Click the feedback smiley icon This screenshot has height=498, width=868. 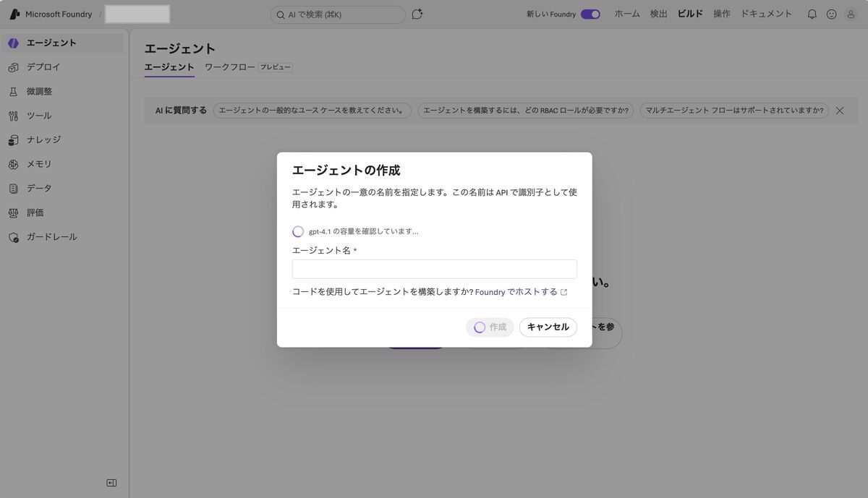click(x=832, y=14)
